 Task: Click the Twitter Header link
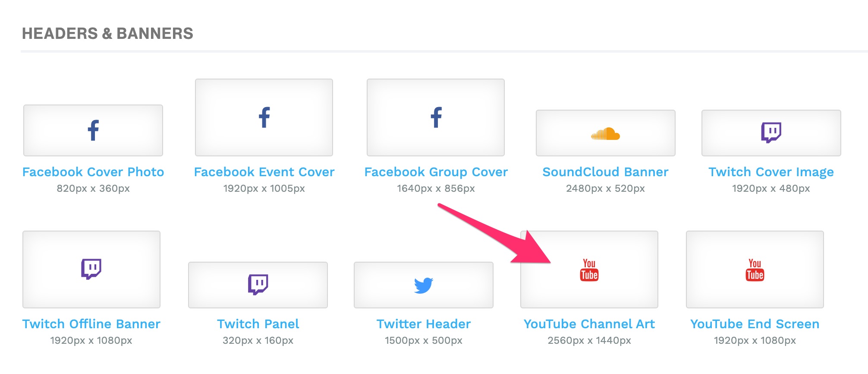[x=424, y=324]
